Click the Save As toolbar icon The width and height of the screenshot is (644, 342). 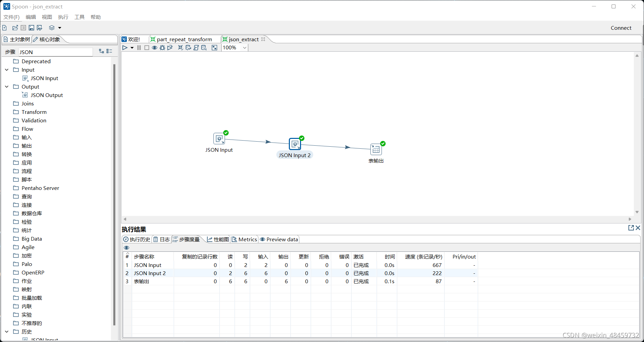pos(40,28)
